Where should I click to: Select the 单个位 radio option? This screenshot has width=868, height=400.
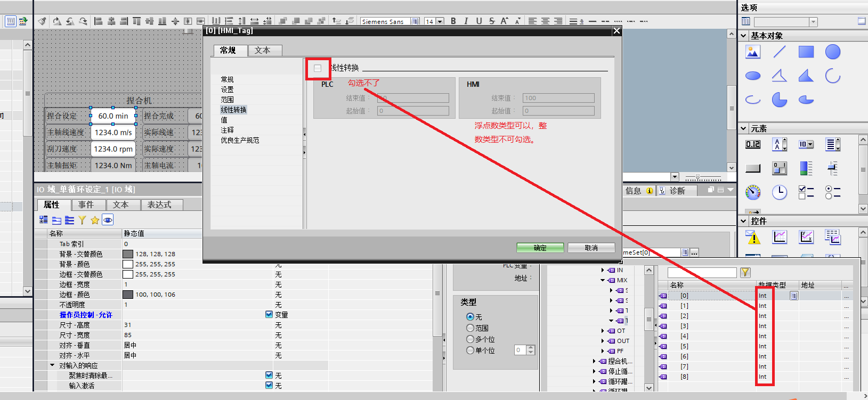[470, 350]
